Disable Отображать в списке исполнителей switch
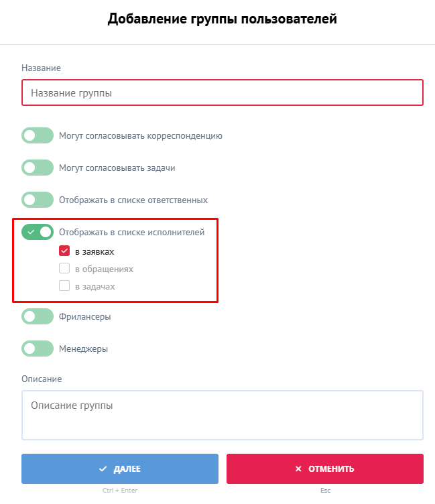Screen dimensions: 435x504 (38, 232)
